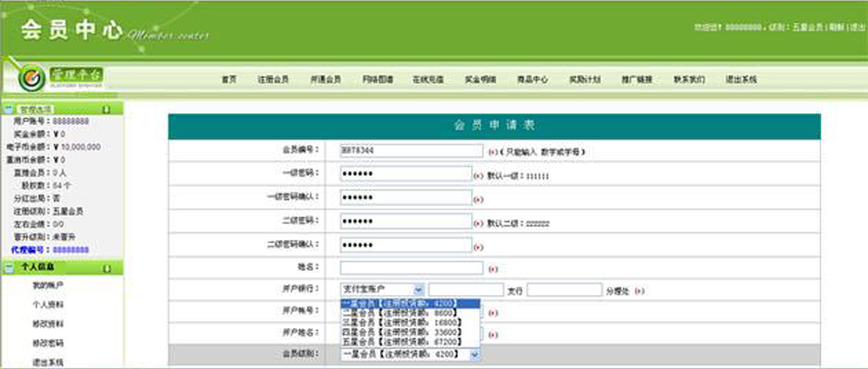Click the top sidebar panel's header icon
Viewport: 868px width, 369px height.
8,109
